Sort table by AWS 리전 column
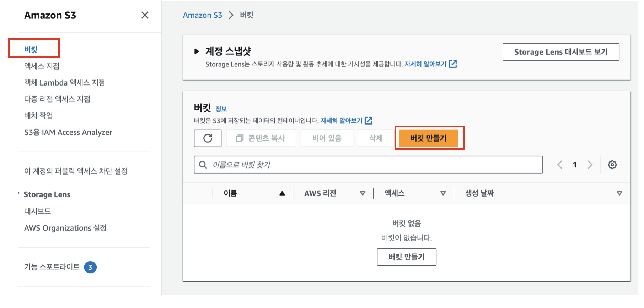644x308 pixels. pyautogui.click(x=363, y=193)
